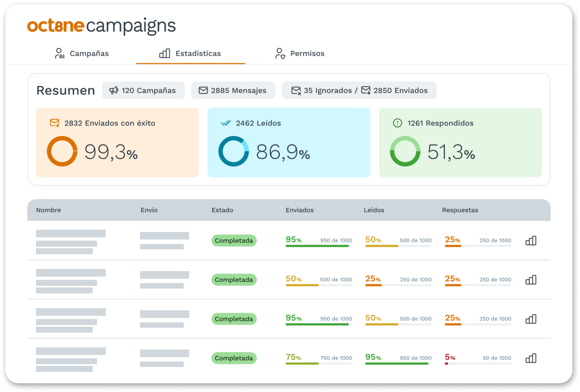Click the Completada badge on the first row
Image resolution: width=580 pixels, height=392 pixels.
pos(233,240)
